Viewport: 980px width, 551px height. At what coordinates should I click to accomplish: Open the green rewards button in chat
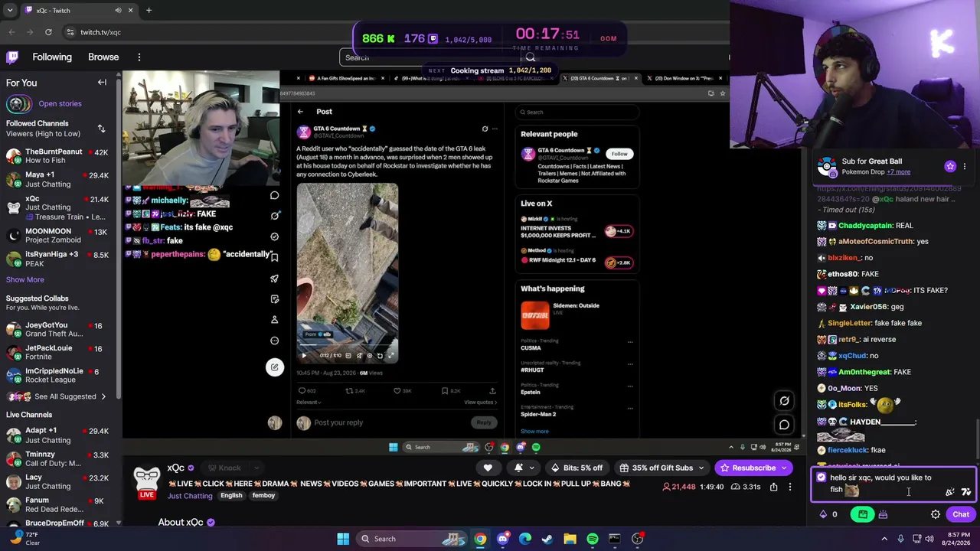(863, 514)
